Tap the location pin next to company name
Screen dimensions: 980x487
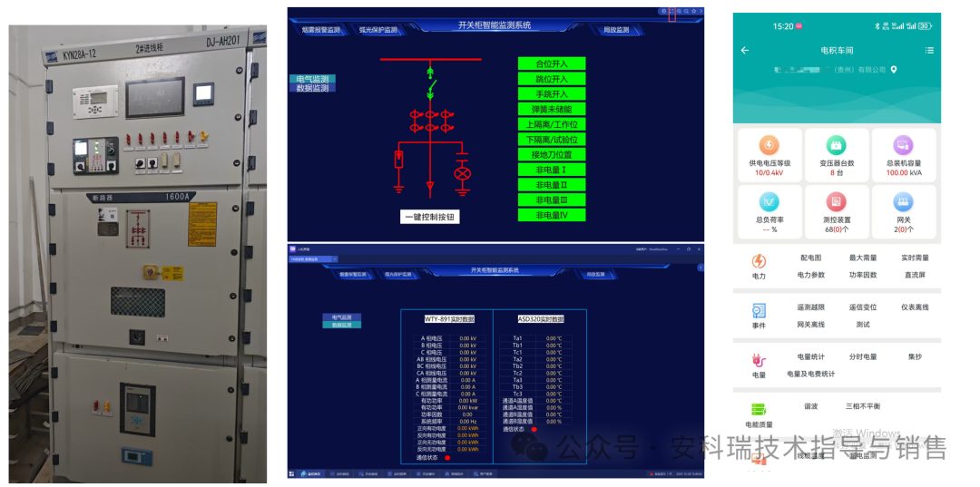pos(894,70)
